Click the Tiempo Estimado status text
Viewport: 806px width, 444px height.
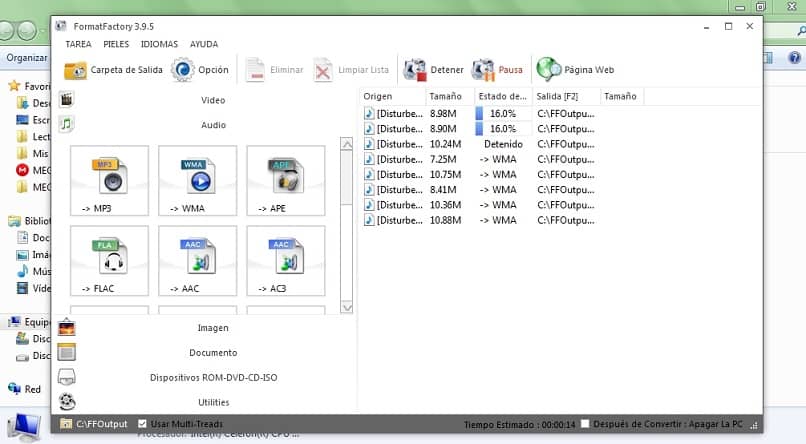click(520, 424)
